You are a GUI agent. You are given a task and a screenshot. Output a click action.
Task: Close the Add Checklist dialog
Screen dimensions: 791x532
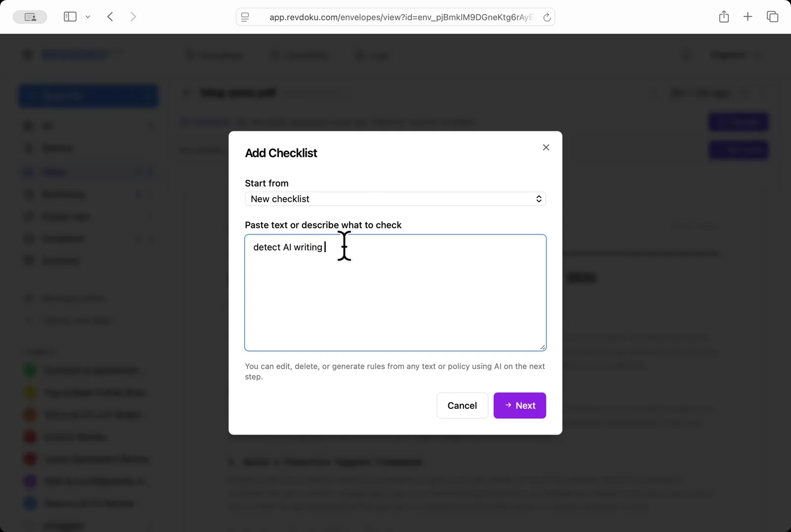click(x=546, y=147)
